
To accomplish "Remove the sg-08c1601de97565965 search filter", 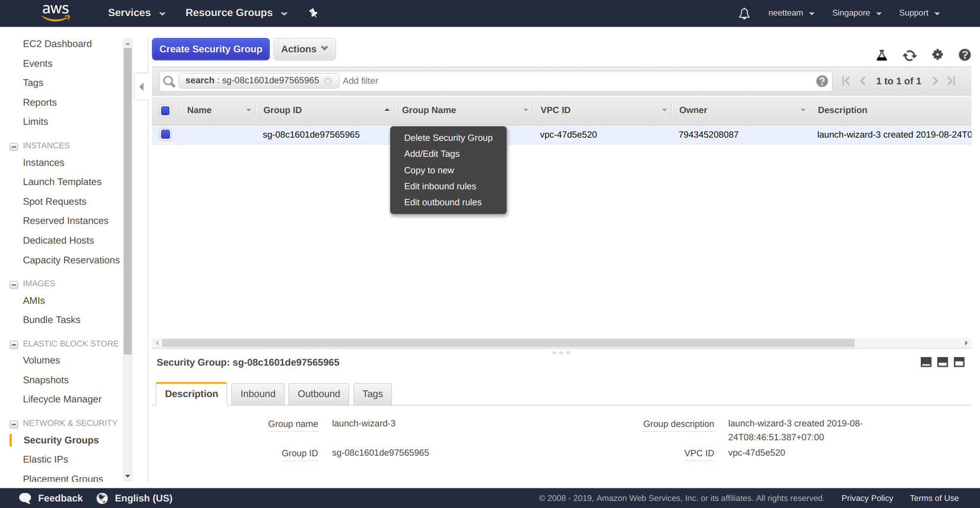I will tap(328, 81).
